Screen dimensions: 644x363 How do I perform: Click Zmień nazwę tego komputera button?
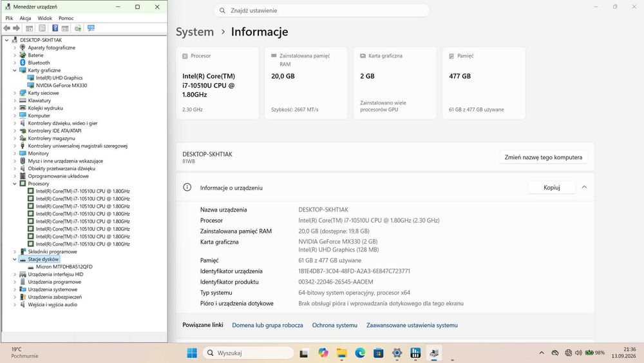pyautogui.click(x=544, y=157)
